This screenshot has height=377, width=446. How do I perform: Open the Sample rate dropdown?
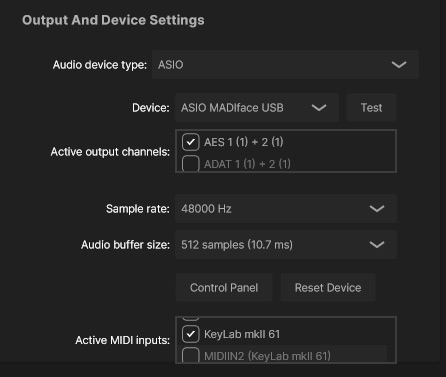coord(286,209)
